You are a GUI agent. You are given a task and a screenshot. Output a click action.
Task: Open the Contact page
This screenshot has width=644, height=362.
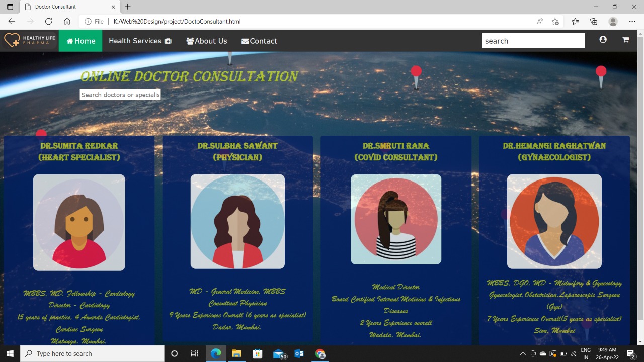259,41
